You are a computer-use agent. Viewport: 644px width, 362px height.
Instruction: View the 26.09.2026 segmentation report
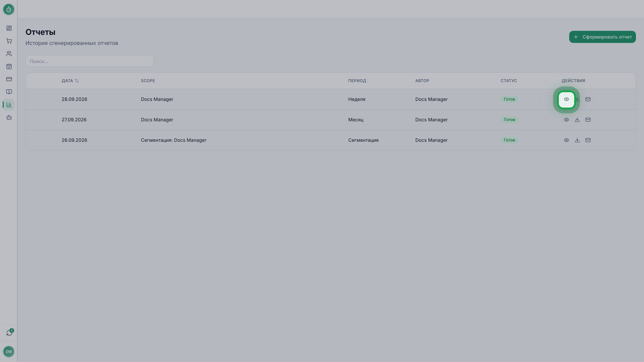[x=567, y=140]
